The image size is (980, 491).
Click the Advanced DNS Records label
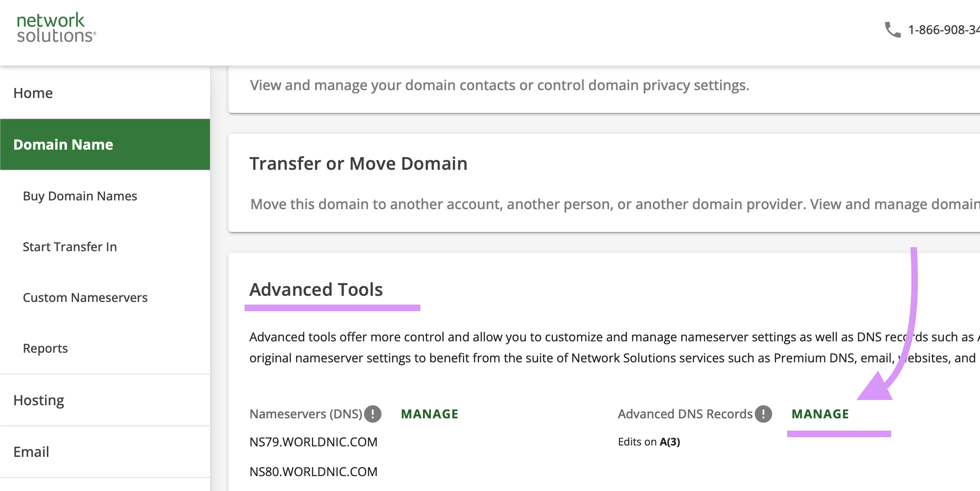click(685, 414)
